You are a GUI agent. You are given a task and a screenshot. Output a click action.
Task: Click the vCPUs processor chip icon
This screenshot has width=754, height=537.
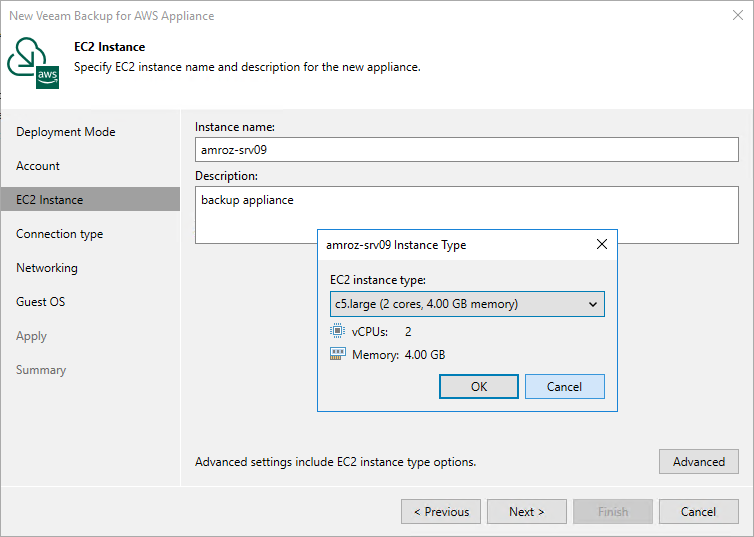point(338,331)
